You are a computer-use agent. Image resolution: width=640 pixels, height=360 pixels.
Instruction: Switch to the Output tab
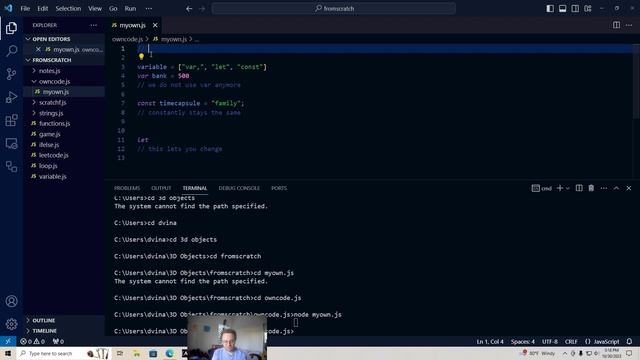(161, 188)
